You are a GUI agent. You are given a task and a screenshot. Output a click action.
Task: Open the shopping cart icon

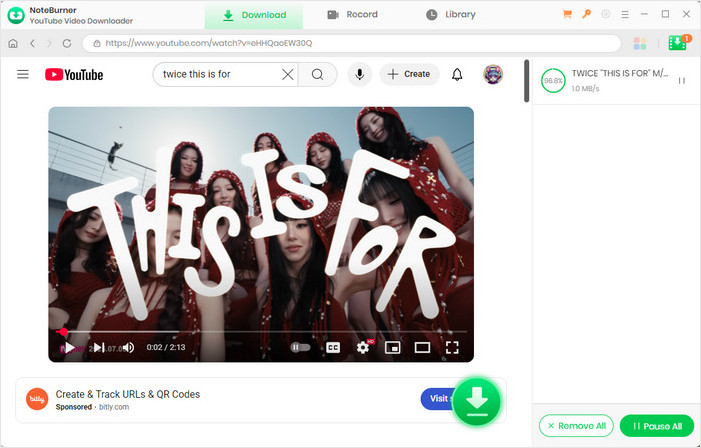568,15
